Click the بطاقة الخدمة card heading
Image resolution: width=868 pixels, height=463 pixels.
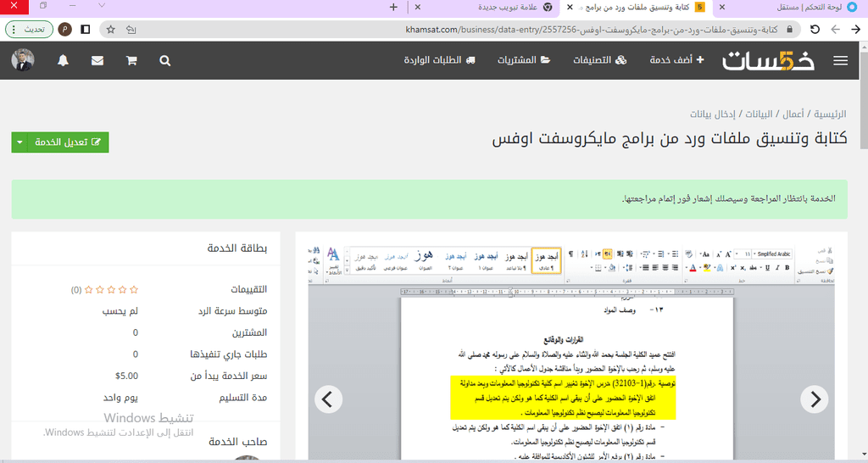click(x=237, y=248)
